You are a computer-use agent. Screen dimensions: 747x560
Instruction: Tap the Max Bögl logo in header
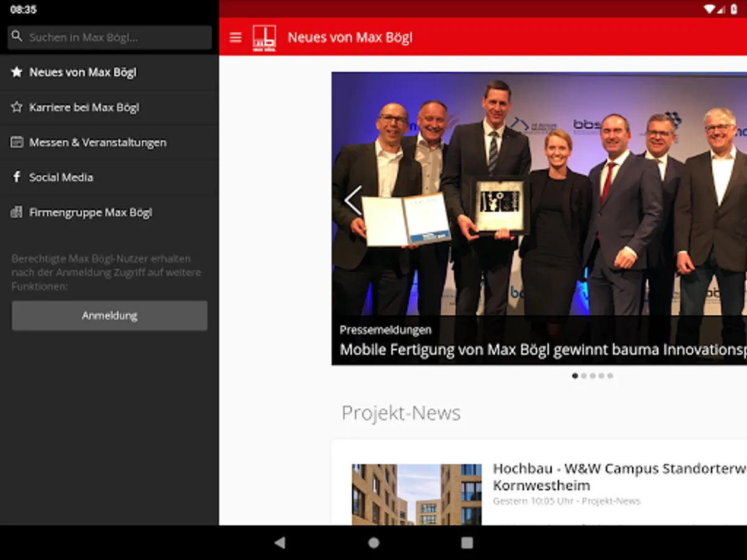tap(264, 37)
